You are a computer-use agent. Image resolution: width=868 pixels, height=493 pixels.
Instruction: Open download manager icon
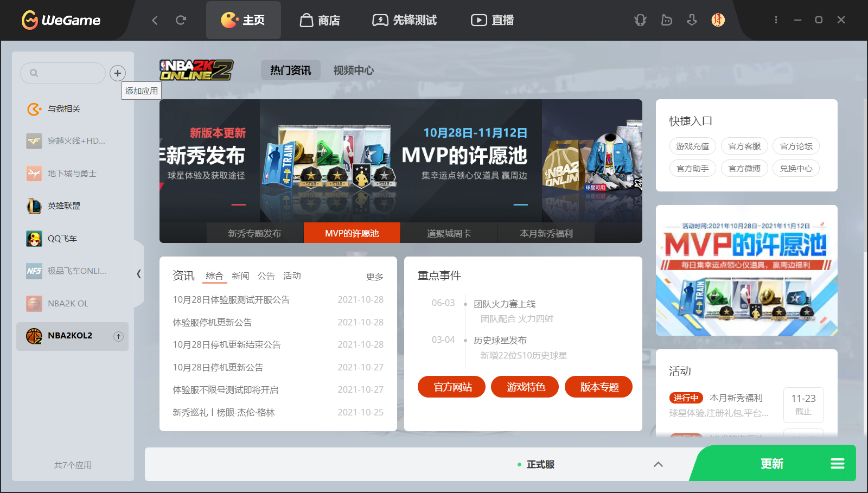click(692, 20)
